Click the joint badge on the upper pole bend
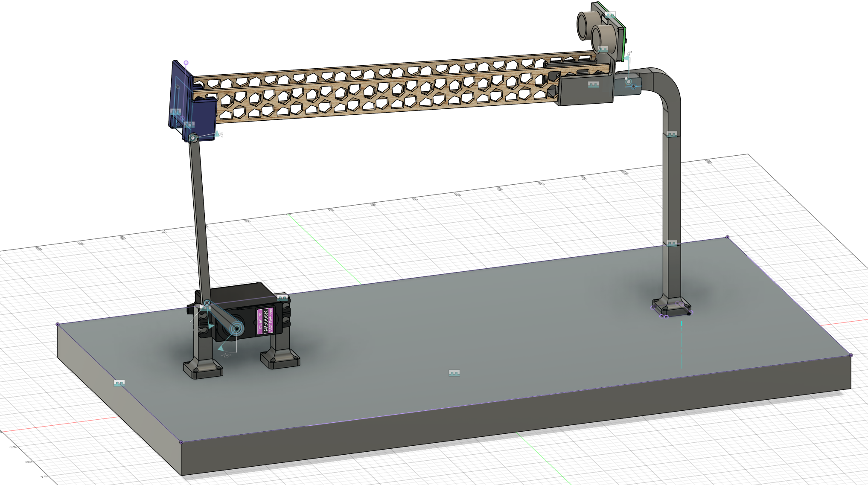868x485 pixels. tap(672, 134)
